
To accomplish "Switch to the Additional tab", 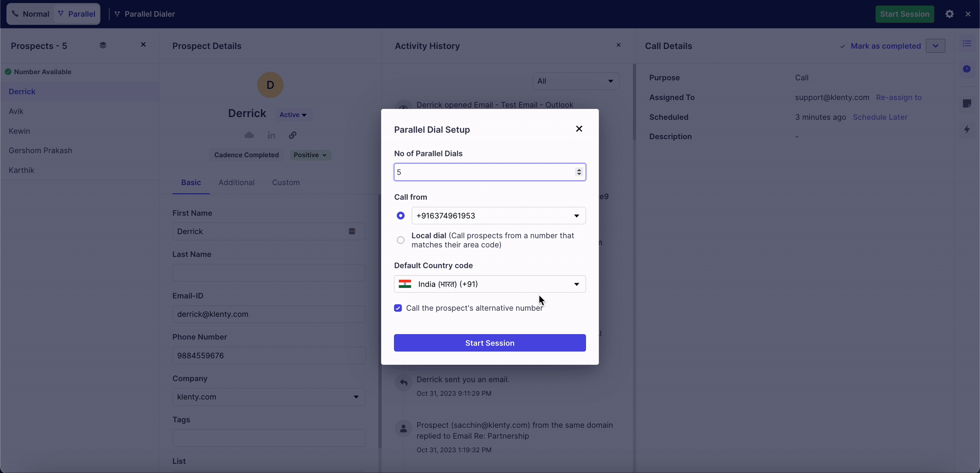I will pyautogui.click(x=236, y=183).
